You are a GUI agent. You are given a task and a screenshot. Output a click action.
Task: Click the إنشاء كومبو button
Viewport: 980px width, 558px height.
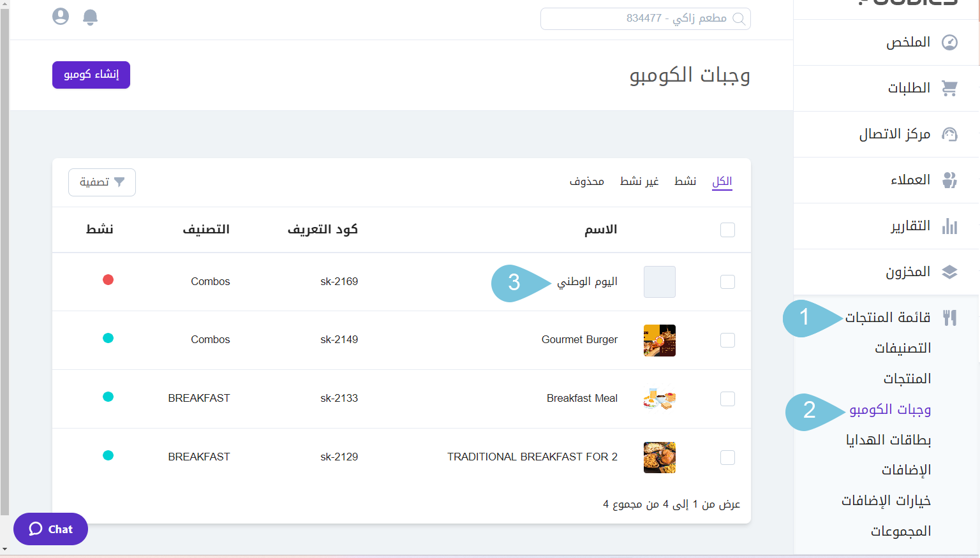91,75
